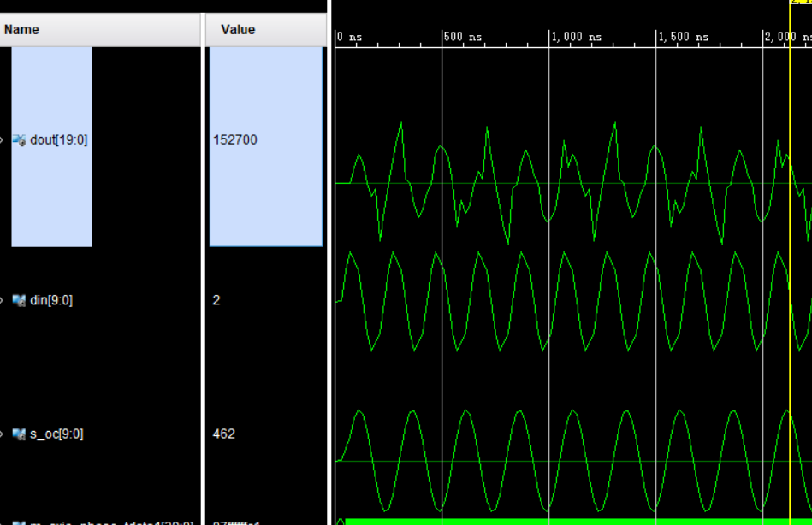This screenshot has height=525, width=812.
Task: Click the Value column header
Action: tap(265, 30)
